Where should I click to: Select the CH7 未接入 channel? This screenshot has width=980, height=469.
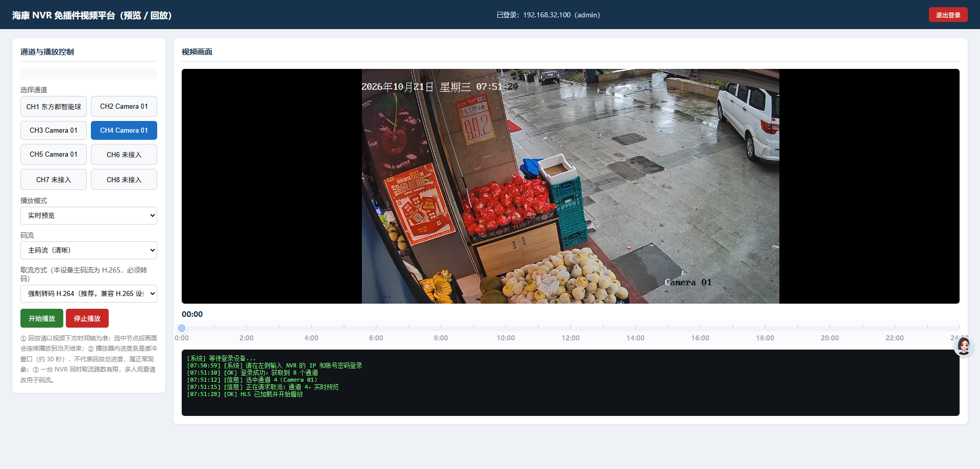54,180
